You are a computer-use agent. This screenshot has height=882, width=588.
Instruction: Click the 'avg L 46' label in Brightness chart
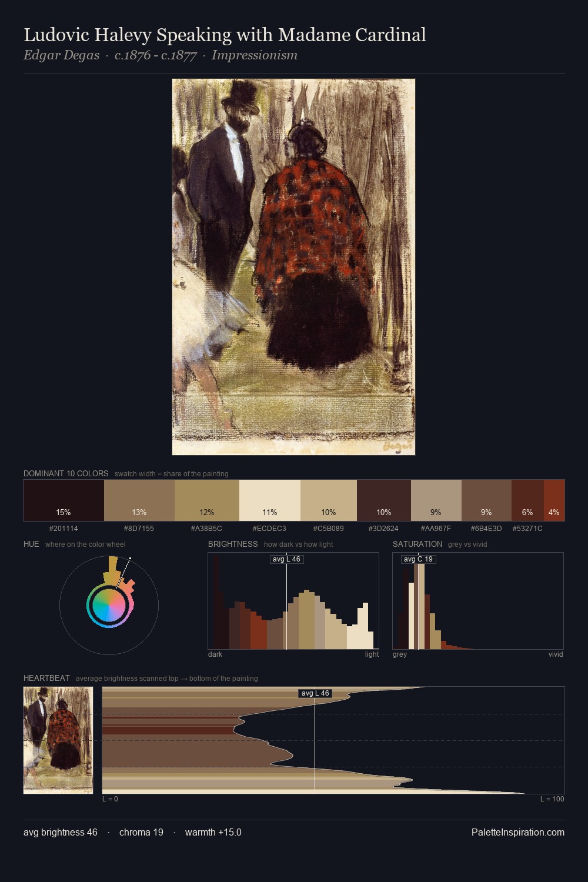click(x=286, y=559)
